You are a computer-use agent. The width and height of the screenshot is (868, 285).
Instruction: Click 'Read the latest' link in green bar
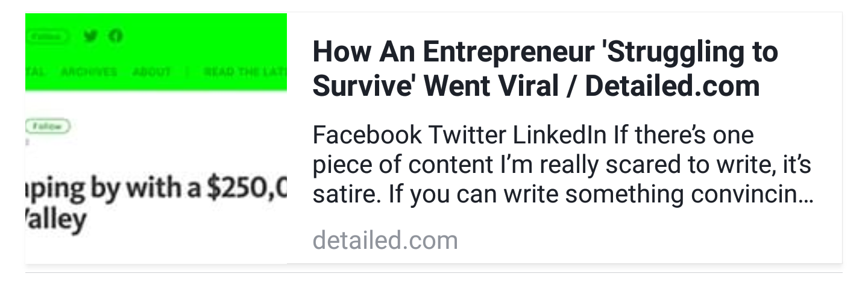click(244, 72)
